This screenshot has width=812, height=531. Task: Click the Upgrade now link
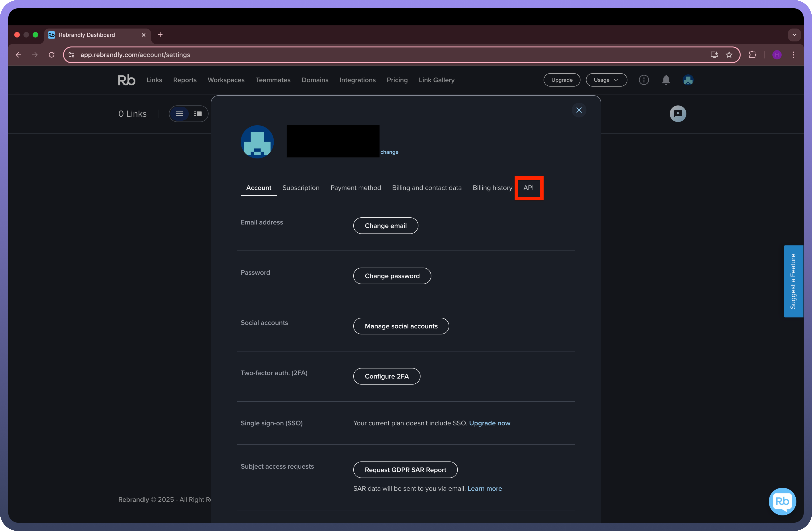click(489, 423)
